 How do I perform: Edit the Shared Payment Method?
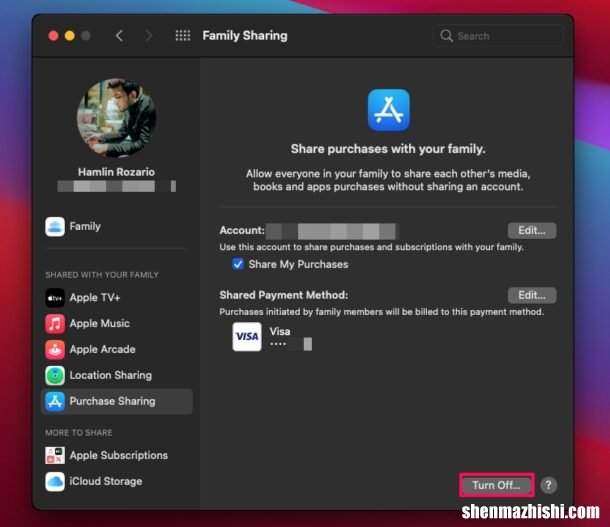(x=532, y=295)
